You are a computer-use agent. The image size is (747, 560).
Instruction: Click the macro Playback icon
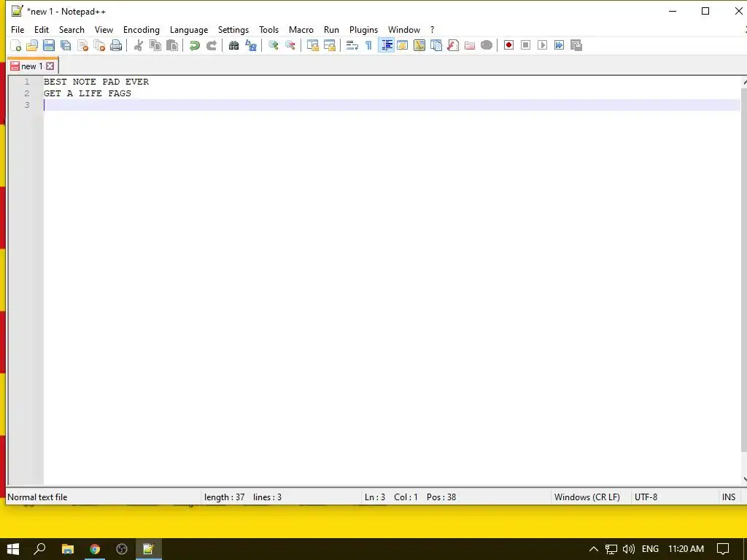[542, 45]
